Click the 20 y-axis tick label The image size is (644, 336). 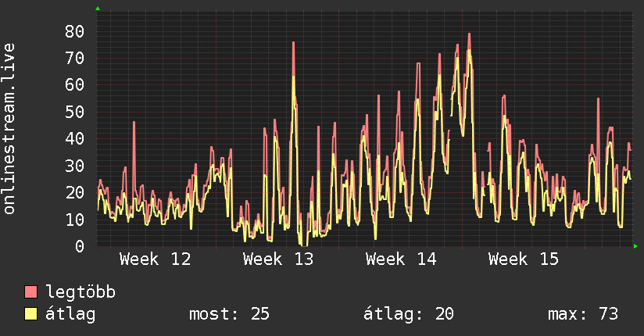tap(75, 192)
